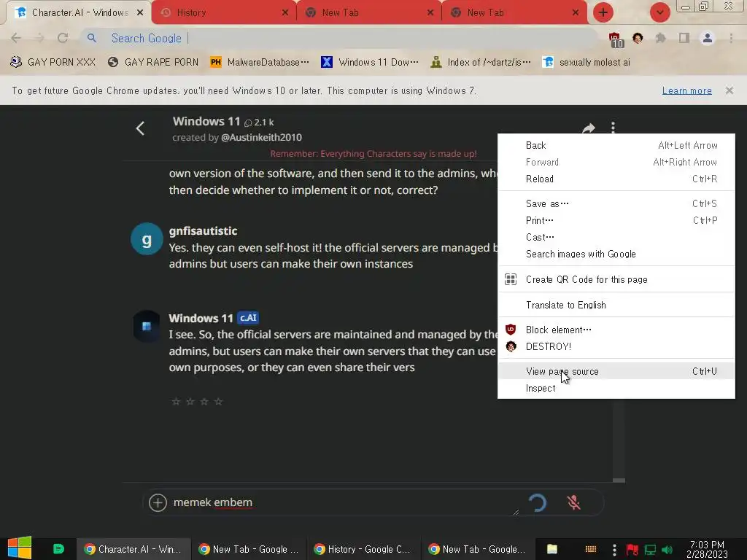
Task: Click the browser Reload toolbar button
Action: pyautogui.click(x=63, y=38)
